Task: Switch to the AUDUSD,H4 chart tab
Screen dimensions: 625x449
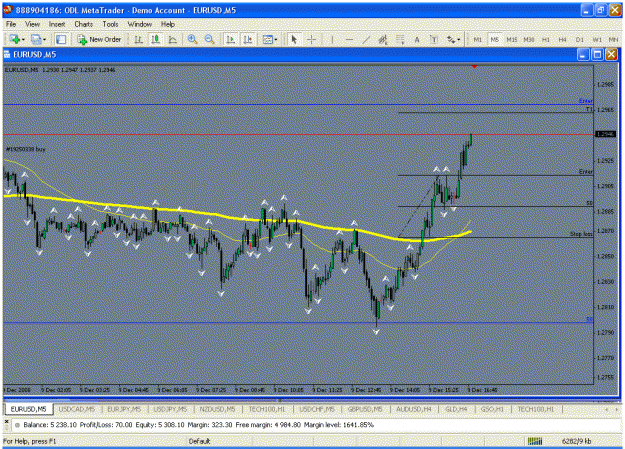Action: (x=413, y=409)
